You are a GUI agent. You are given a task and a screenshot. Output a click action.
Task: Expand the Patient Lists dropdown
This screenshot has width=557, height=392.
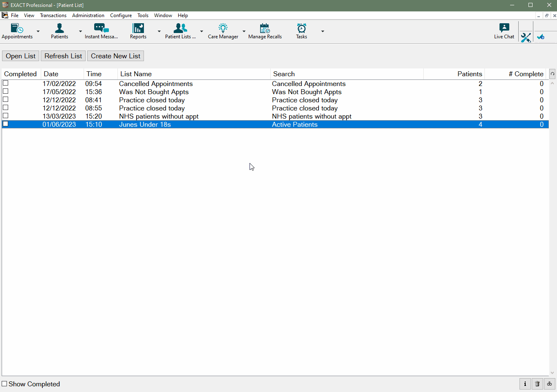tap(201, 32)
